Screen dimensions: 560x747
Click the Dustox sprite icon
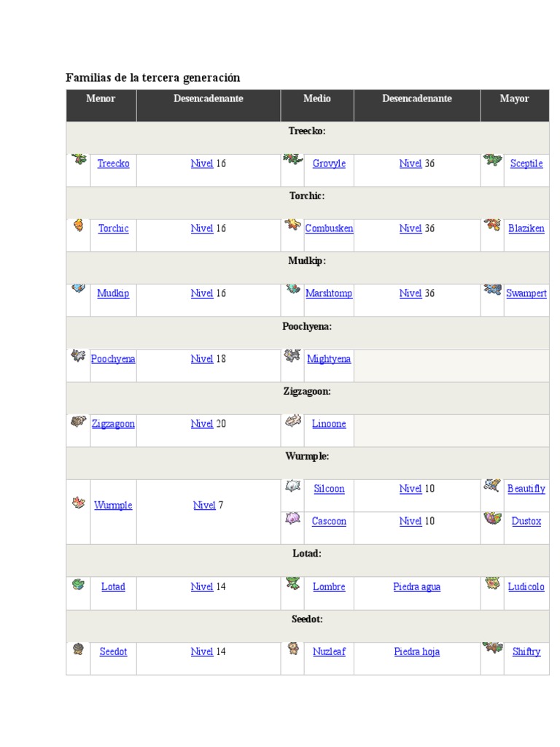pos(493,519)
